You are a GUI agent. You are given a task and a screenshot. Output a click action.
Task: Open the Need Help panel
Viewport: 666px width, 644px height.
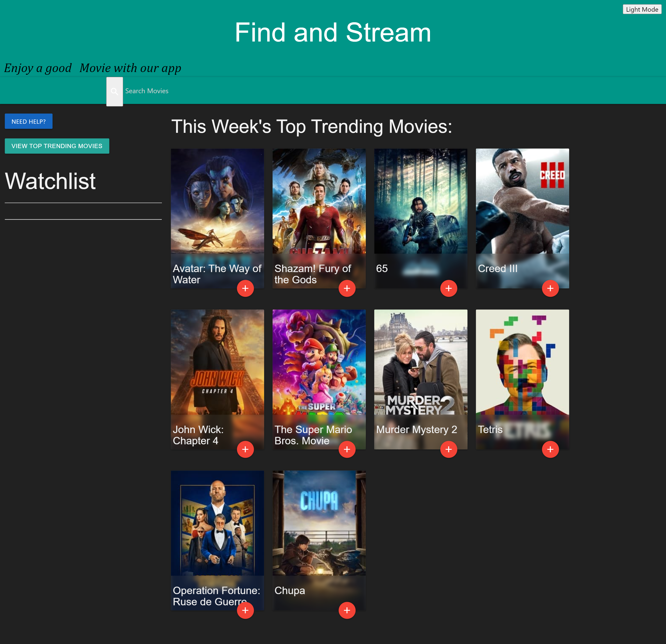pyautogui.click(x=29, y=121)
